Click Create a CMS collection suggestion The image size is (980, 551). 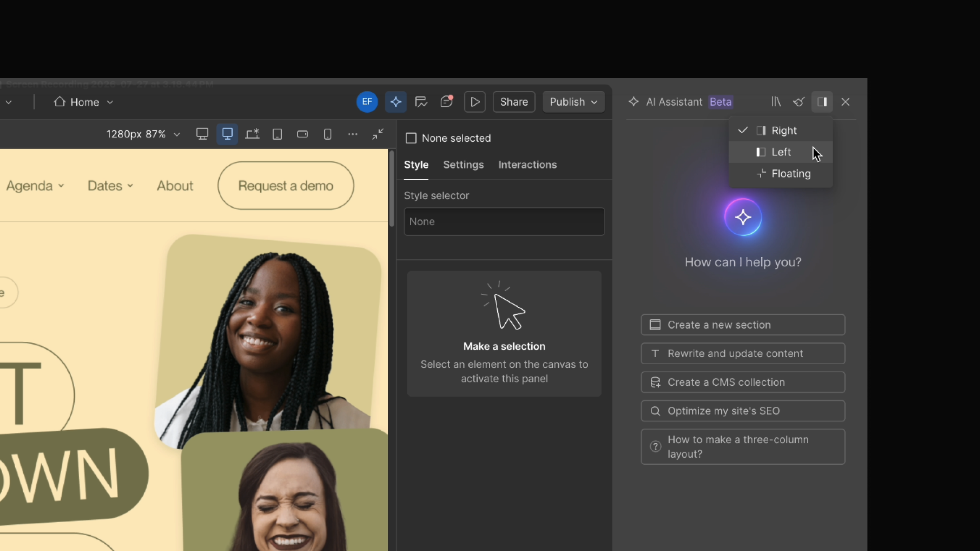click(743, 382)
